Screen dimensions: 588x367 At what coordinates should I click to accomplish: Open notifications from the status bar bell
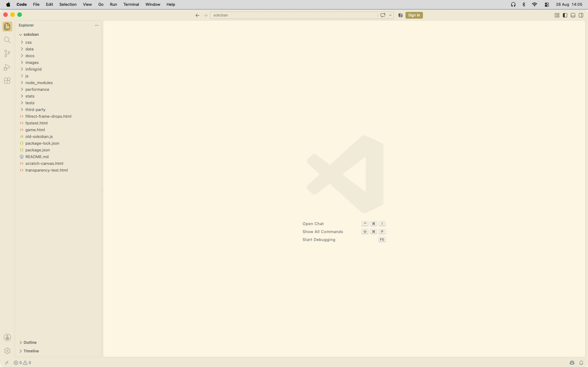[581, 363]
